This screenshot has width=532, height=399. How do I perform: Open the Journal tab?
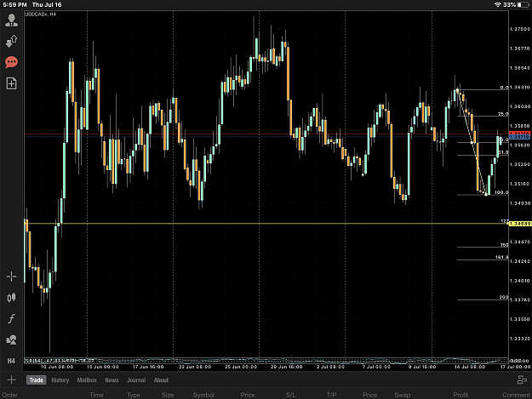pos(136,380)
